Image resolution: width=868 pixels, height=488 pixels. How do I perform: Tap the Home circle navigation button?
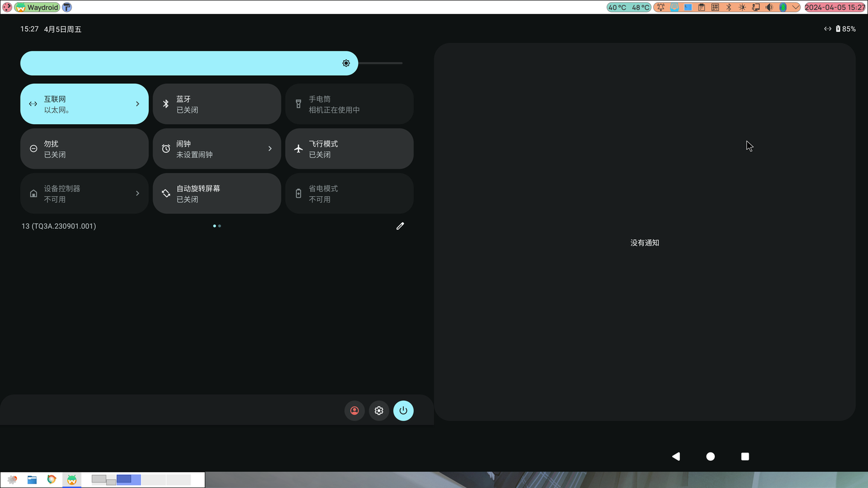coord(710,456)
